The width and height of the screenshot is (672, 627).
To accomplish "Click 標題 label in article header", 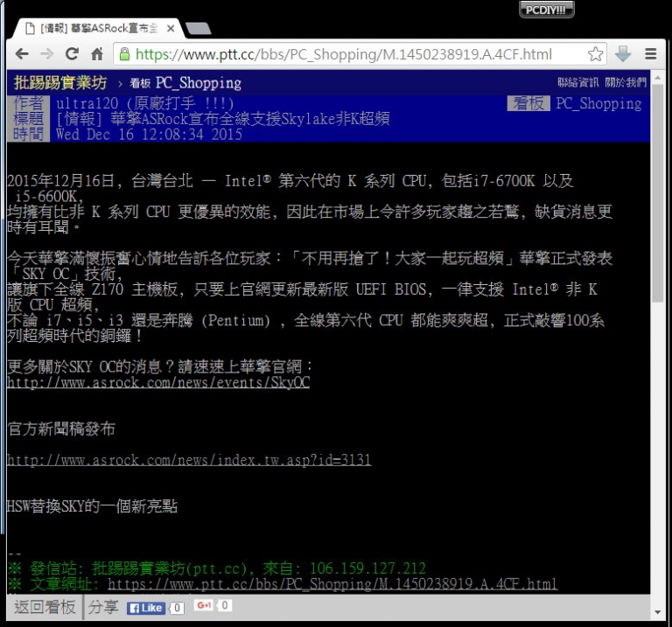I will point(28,119).
